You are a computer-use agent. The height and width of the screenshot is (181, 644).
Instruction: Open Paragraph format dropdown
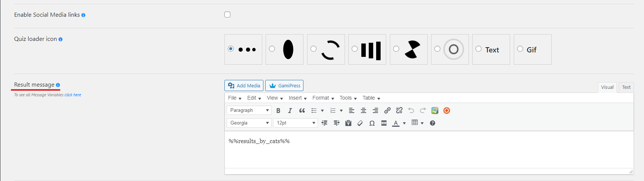coord(249,110)
